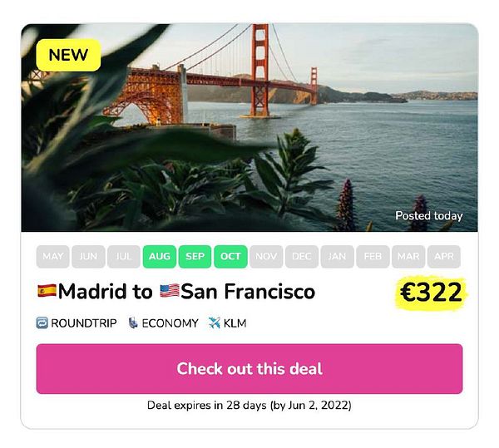Select the AUG month chip
Screen dimensions: 499x448
point(160,257)
